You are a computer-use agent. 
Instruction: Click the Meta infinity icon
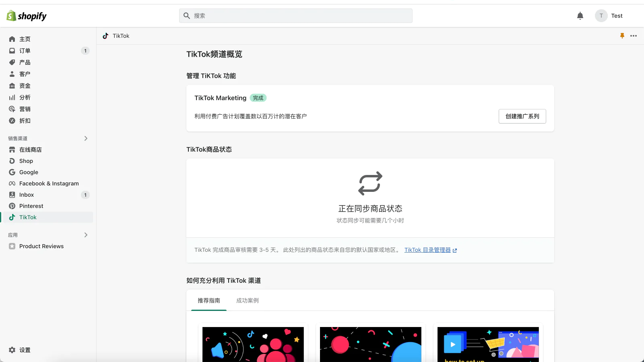coord(12,183)
